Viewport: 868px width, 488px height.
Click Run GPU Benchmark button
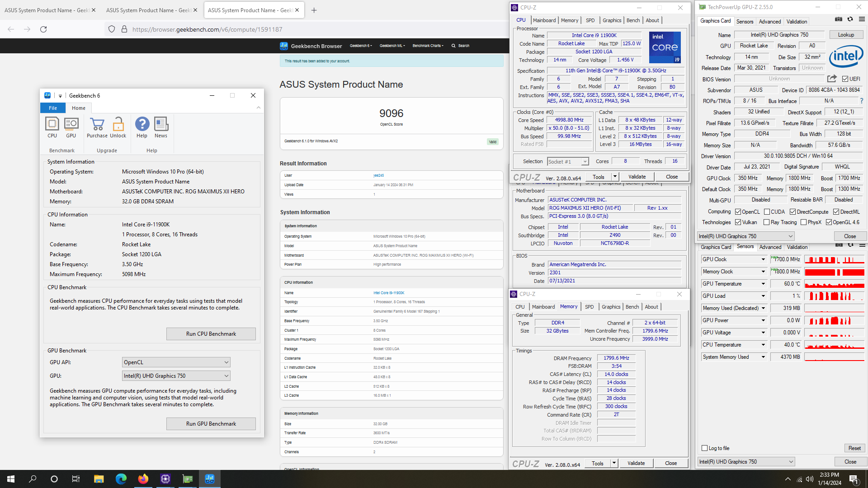click(x=211, y=424)
